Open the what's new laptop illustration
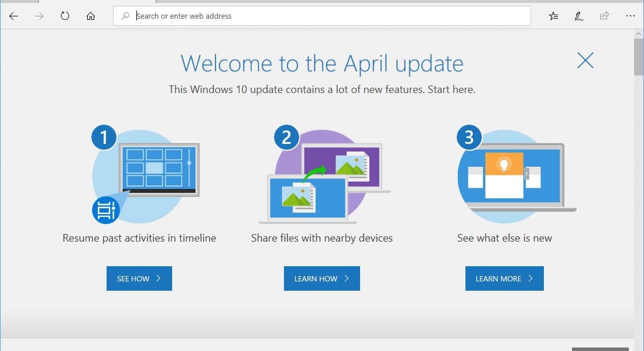The height and width of the screenshot is (351, 644). click(516, 174)
